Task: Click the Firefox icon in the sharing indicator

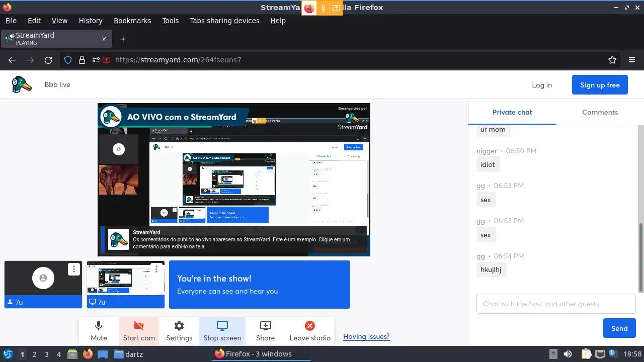Action: [309, 8]
